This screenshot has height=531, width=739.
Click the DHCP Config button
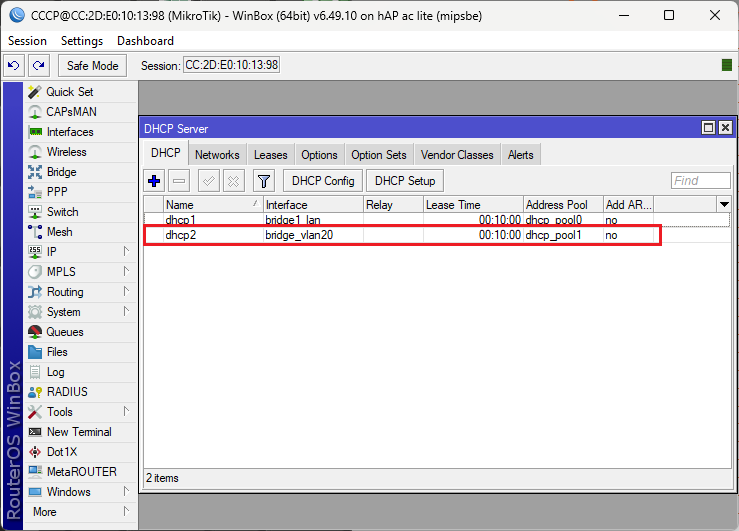tap(323, 181)
